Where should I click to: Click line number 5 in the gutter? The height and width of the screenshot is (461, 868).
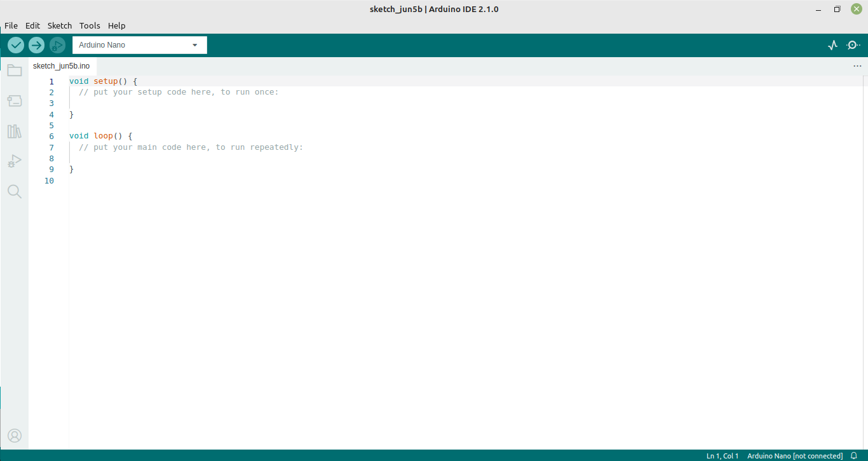click(51, 126)
